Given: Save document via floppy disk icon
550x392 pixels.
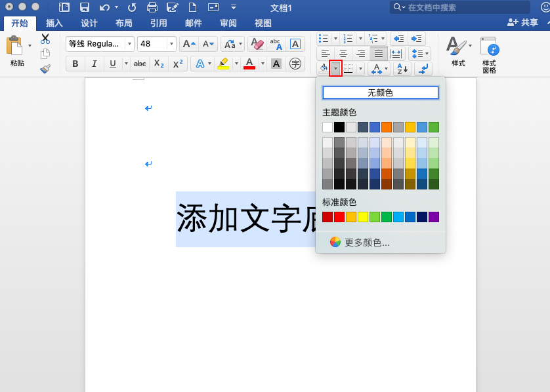Looking at the screenshot, I should (84, 7).
